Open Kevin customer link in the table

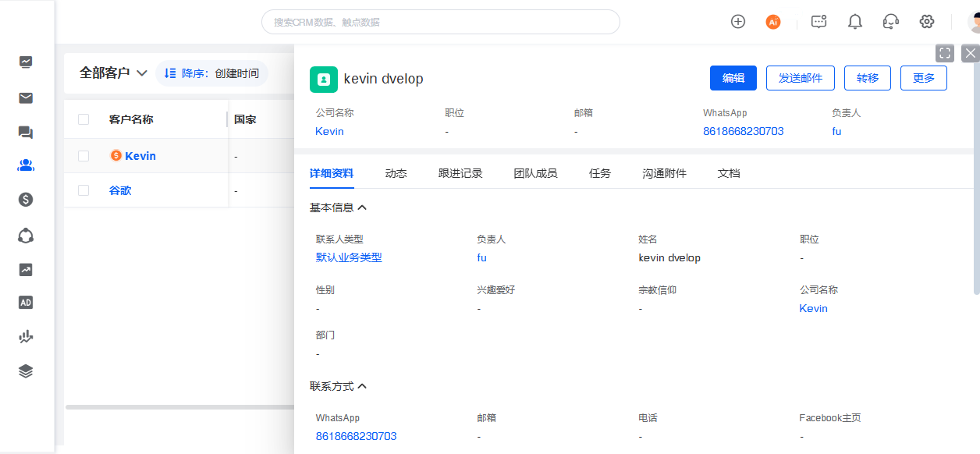click(140, 156)
